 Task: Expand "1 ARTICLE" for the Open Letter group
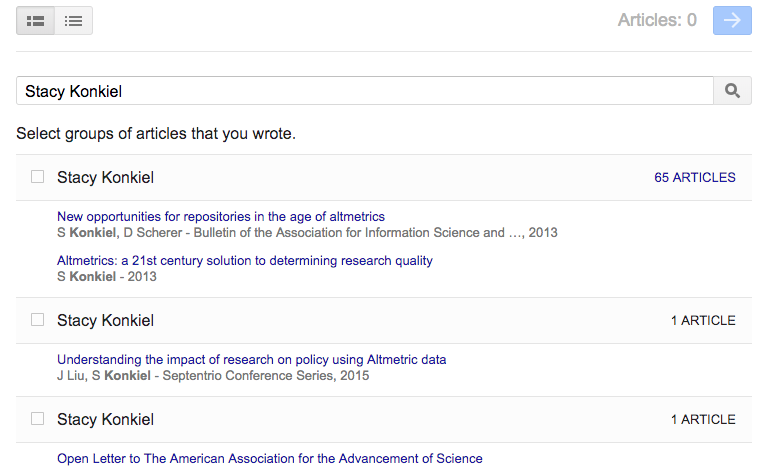tap(702, 420)
